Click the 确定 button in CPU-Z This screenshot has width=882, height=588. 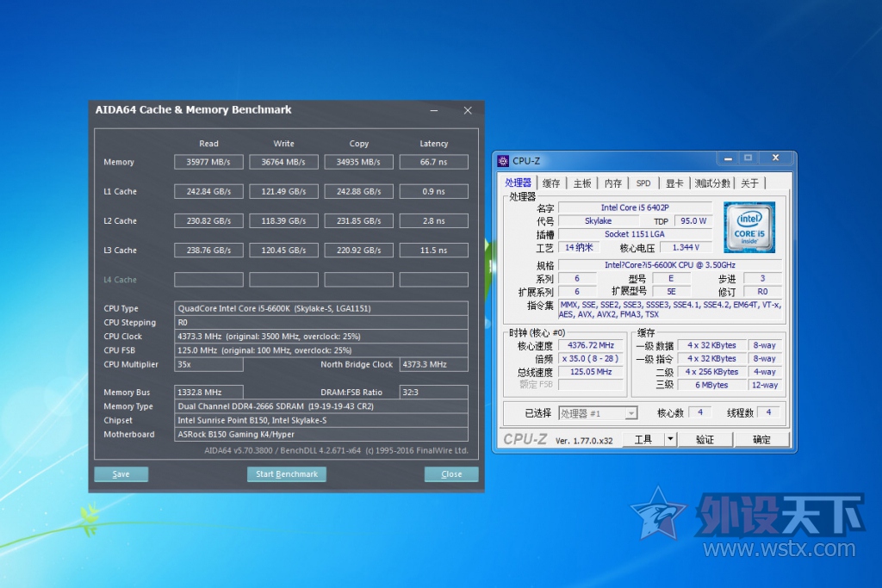pyautogui.click(x=761, y=439)
